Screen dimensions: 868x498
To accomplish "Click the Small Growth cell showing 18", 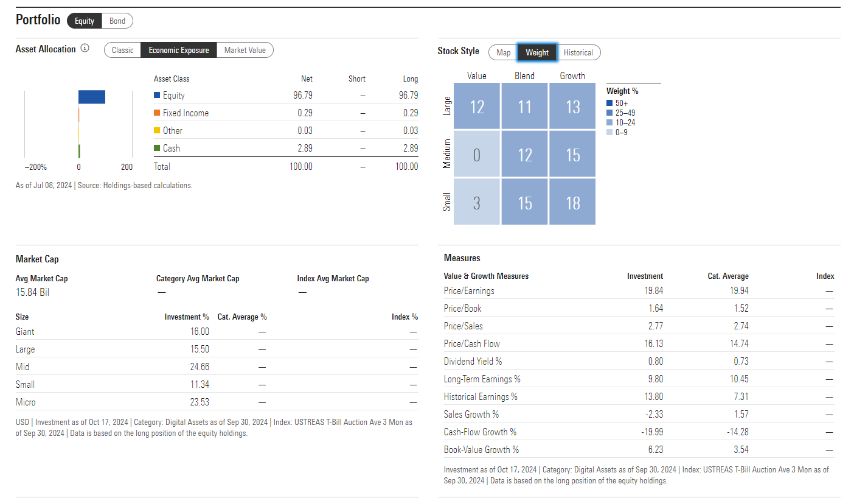I will [x=572, y=203].
